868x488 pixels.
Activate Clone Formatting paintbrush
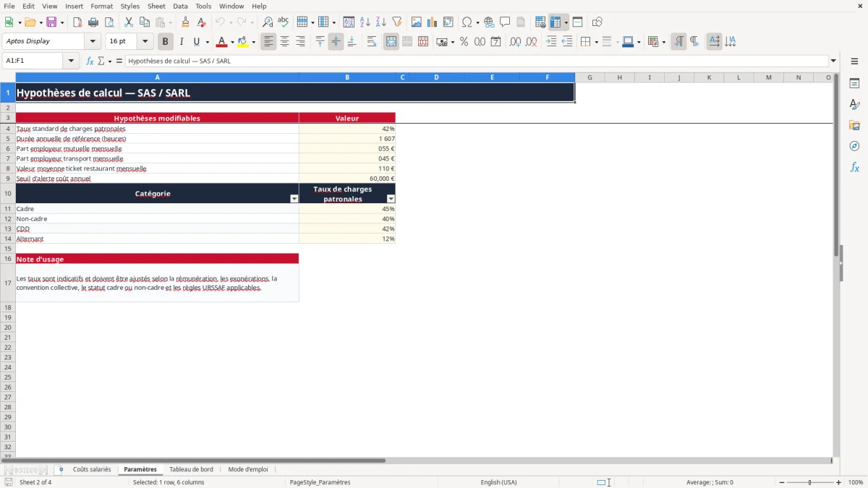point(185,22)
